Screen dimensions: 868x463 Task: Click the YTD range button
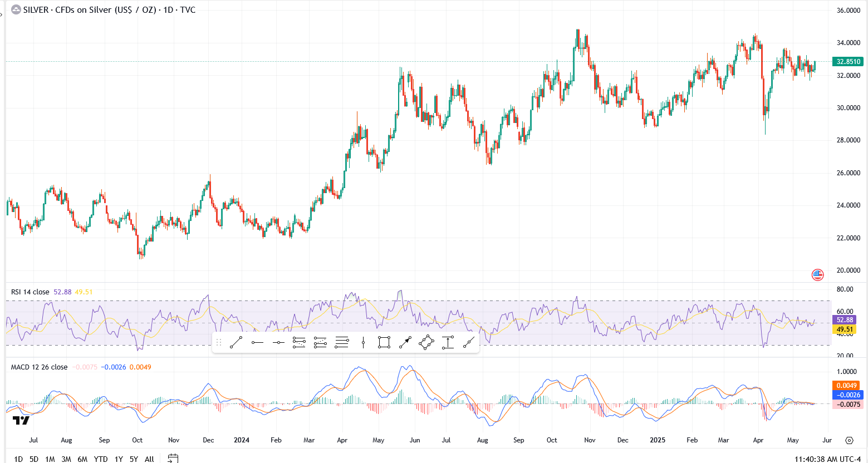coord(100,459)
